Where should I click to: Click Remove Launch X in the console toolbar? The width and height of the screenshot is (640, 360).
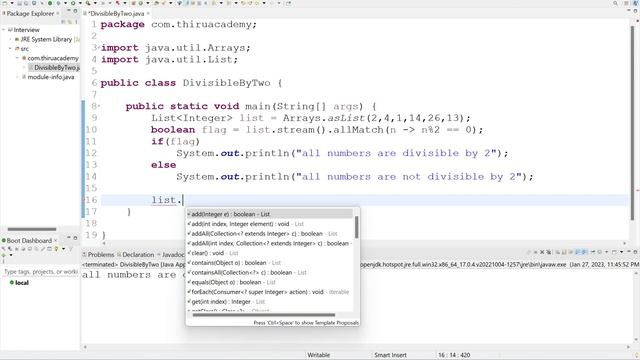click(x=542, y=252)
